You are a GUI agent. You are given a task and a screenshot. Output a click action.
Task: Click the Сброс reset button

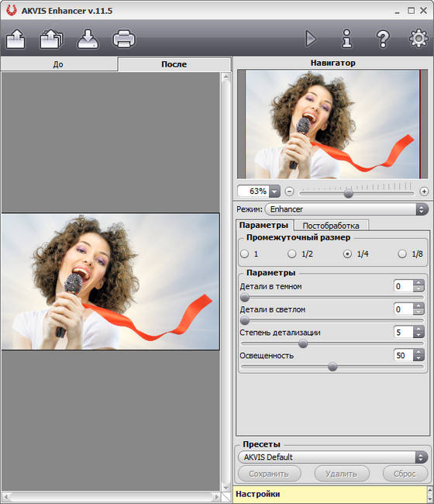coord(405,474)
